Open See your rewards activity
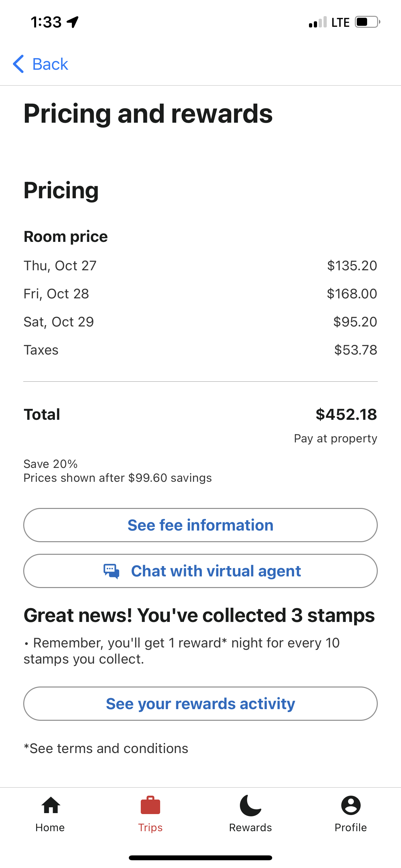This screenshot has height=868, width=401. pyautogui.click(x=200, y=704)
